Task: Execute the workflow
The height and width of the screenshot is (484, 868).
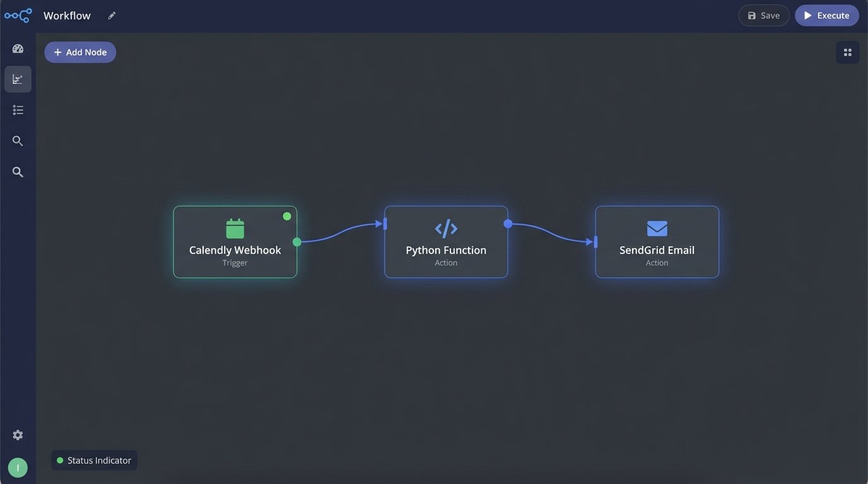Action: click(x=827, y=15)
